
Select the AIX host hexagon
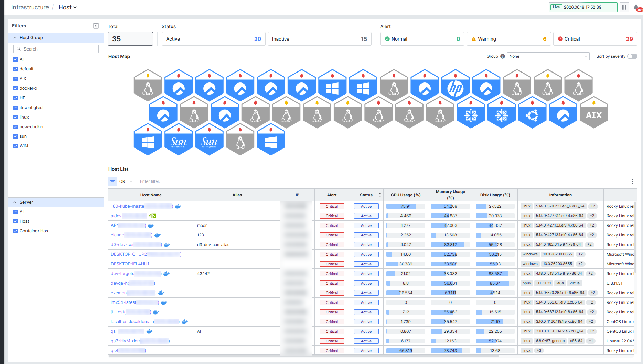coord(594,113)
